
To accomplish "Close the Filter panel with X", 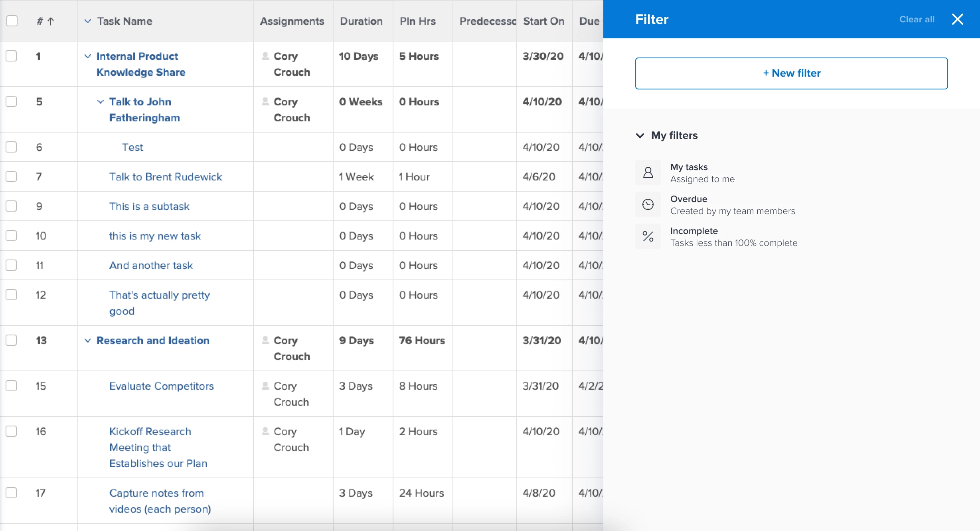I will [958, 19].
